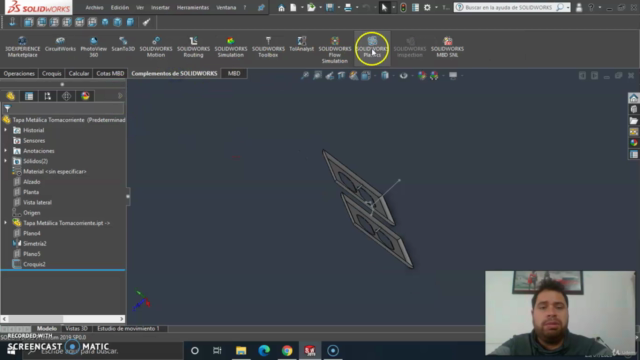Expand Tapa Metálica Tomacorriente.ipt node

(x=6, y=223)
